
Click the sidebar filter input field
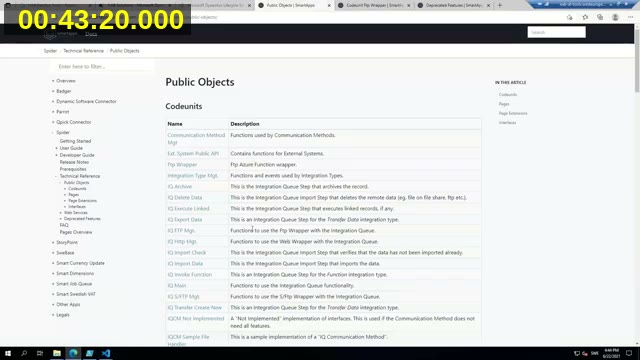point(102,66)
